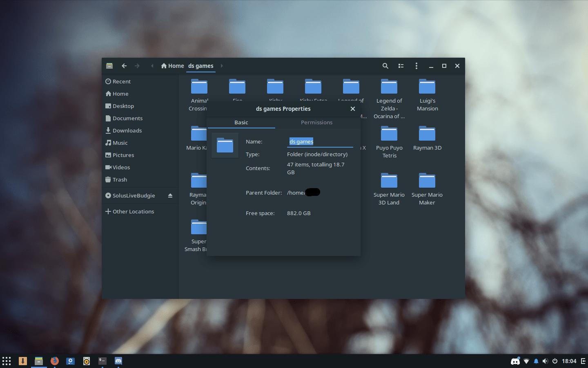588x368 pixels.
Task: Select the Mario Ka folder icon
Action: (199, 134)
